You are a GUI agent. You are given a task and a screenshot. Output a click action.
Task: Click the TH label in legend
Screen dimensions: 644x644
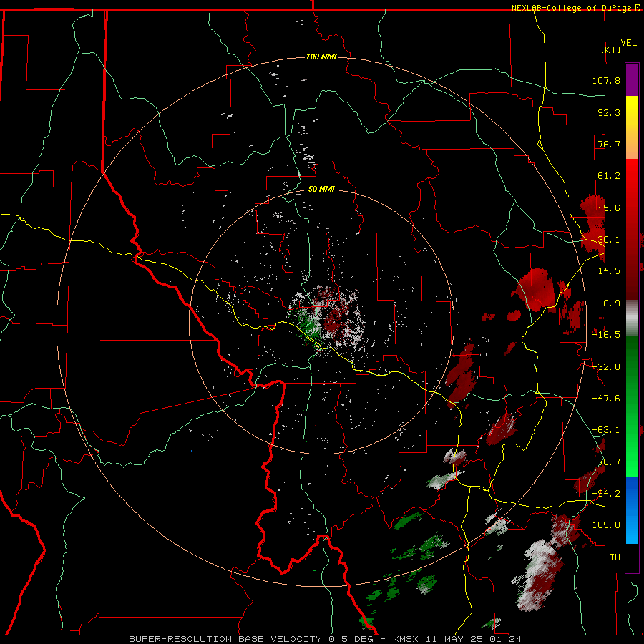615,557
